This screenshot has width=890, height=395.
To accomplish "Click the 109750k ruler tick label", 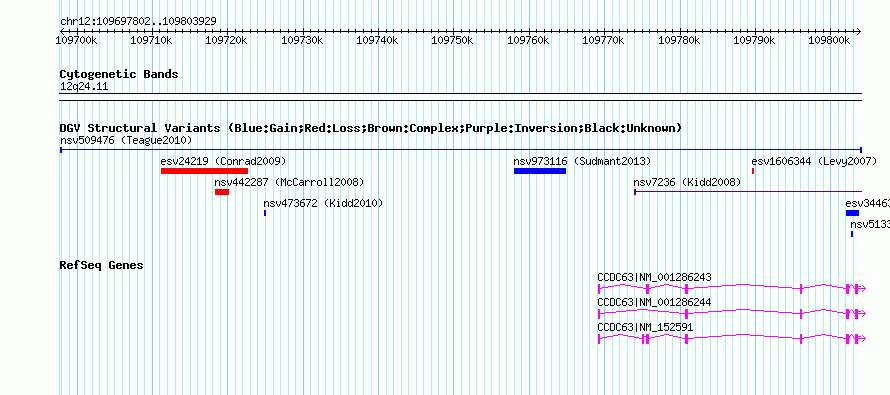I will coord(453,40).
